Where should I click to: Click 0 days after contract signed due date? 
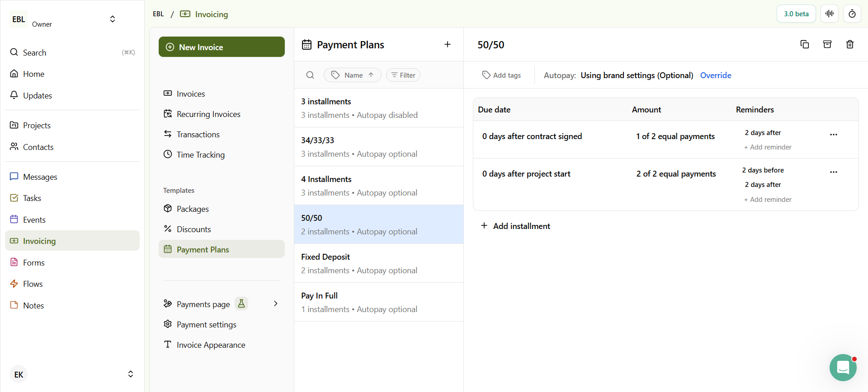click(532, 136)
